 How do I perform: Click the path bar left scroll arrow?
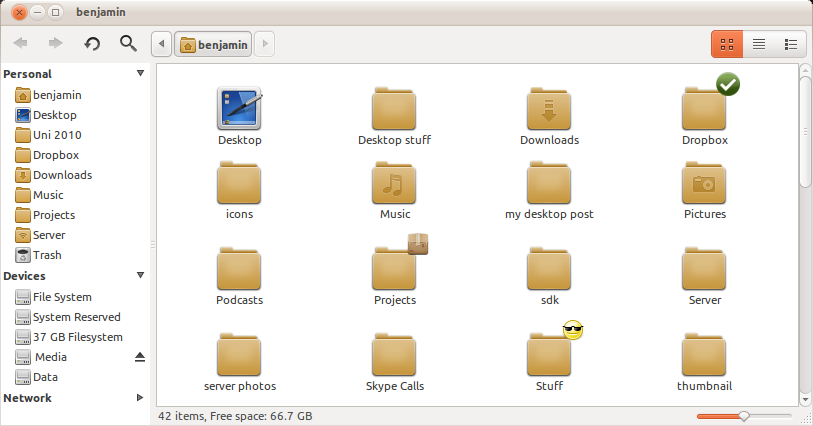tap(161, 44)
